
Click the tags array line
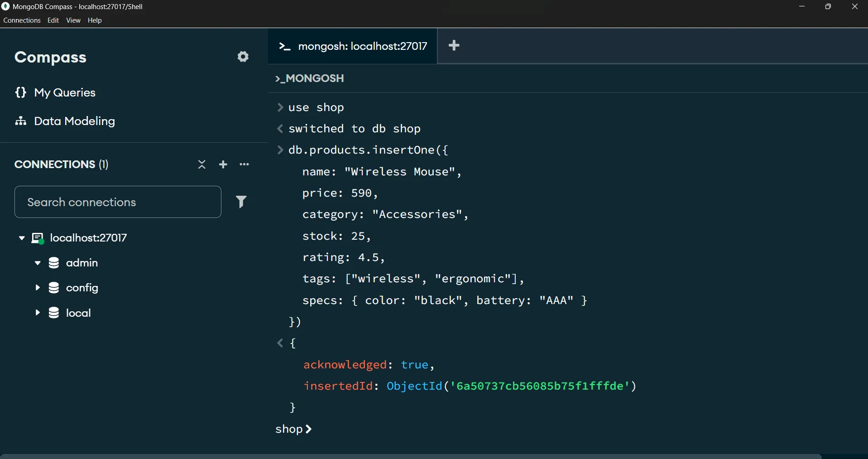(x=413, y=279)
